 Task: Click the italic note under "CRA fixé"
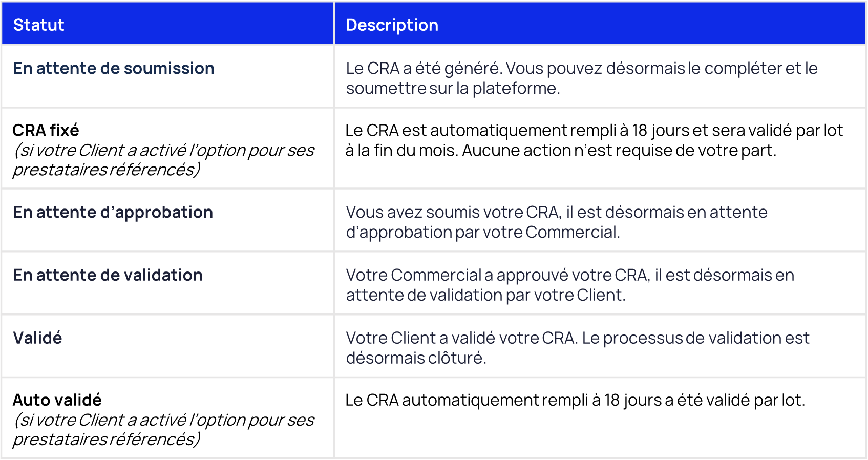pyautogui.click(x=163, y=160)
